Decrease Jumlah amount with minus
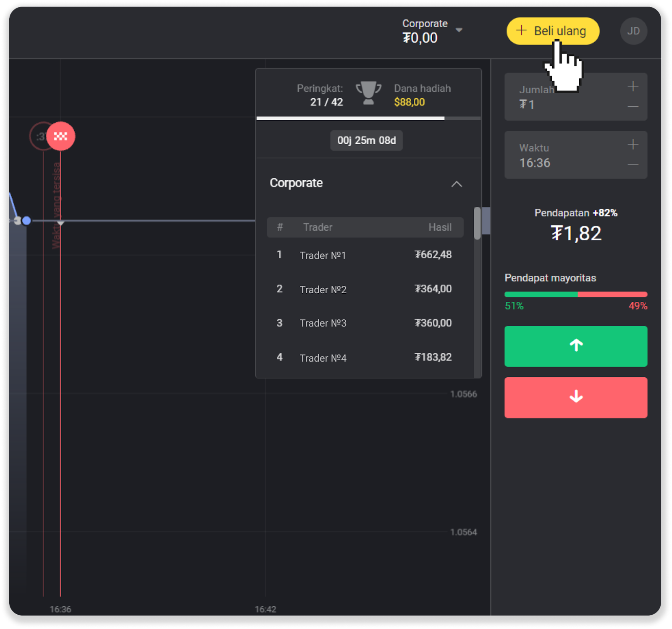Image resolution: width=672 pixels, height=629 pixels. (x=633, y=107)
